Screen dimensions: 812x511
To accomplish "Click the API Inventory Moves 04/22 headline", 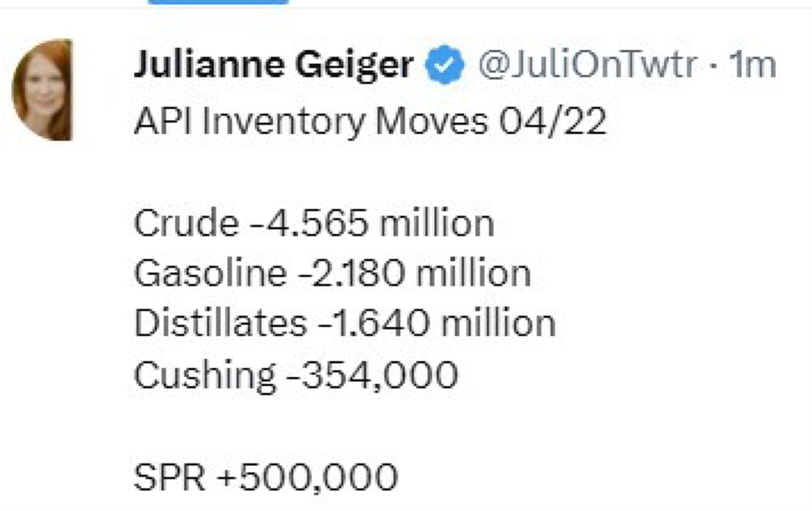I will (x=370, y=122).
